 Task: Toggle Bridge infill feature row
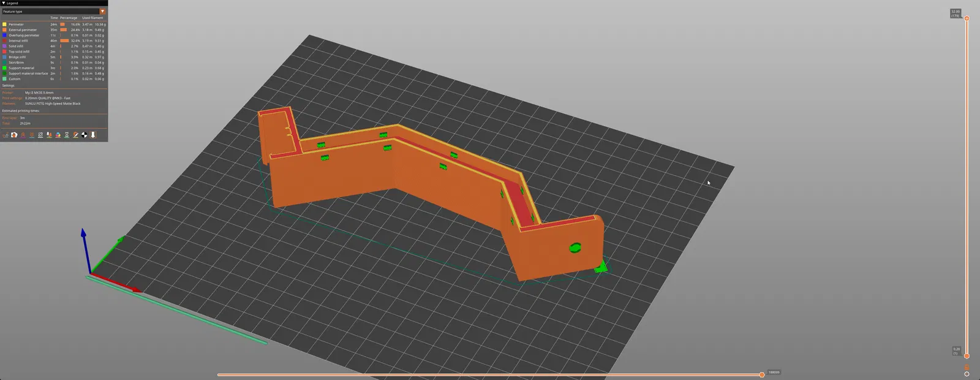pyautogui.click(x=54, y=57)
